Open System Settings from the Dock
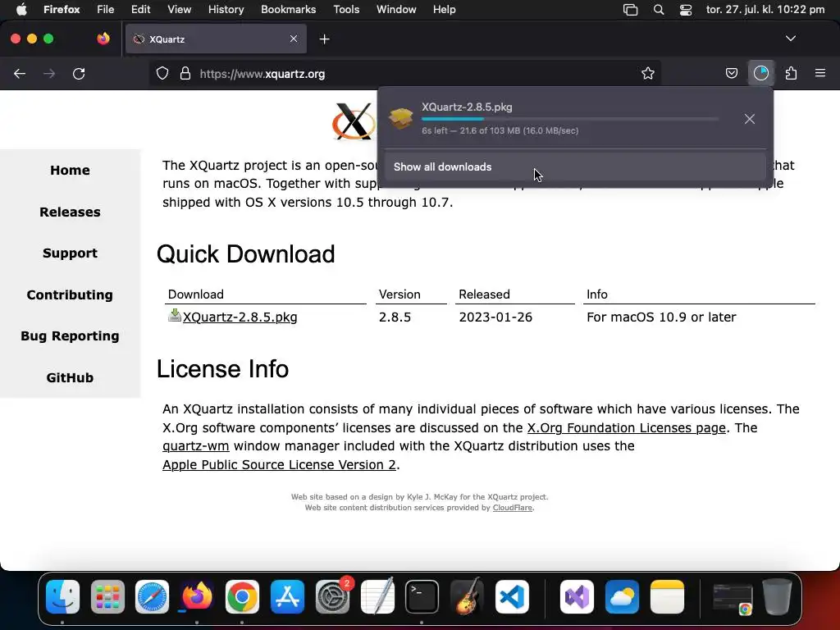 point(333,597)
